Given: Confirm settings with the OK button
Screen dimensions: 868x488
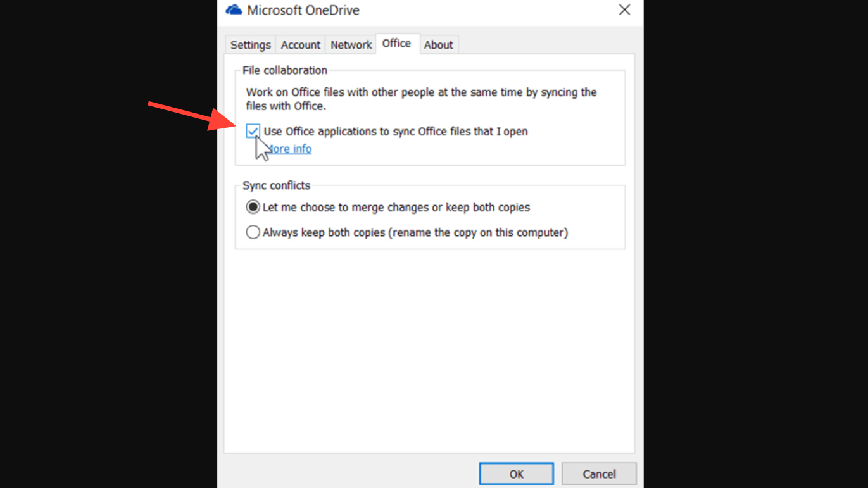Looking at the screenshot, I should (x=517, y=474).
